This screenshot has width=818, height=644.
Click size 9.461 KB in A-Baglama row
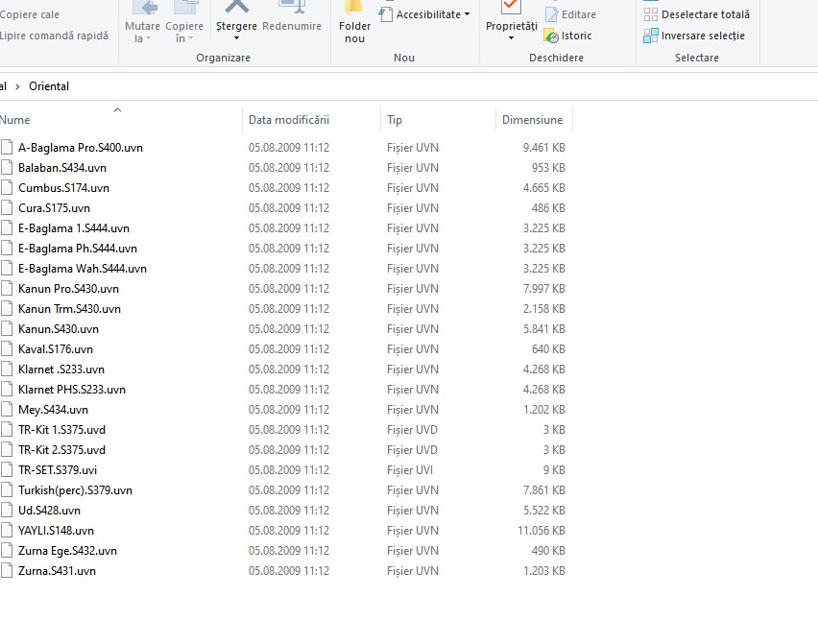coord(544,148)
